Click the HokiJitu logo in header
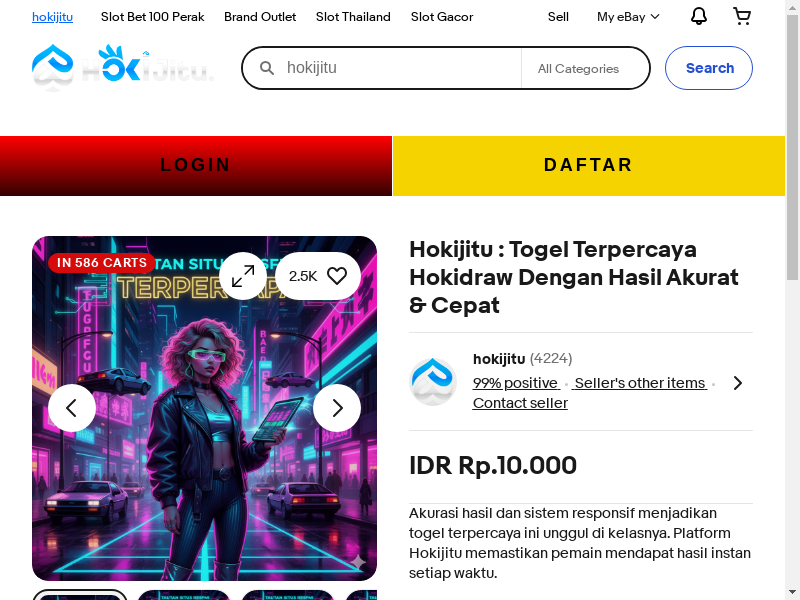The width and height of the screenshot is (800, 600). coord(123,67)
